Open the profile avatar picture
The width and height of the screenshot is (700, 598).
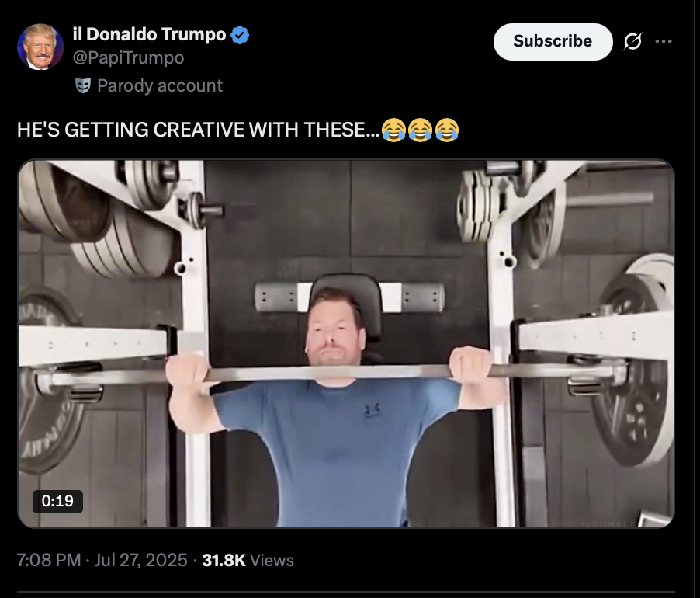(x=40, y=47)
